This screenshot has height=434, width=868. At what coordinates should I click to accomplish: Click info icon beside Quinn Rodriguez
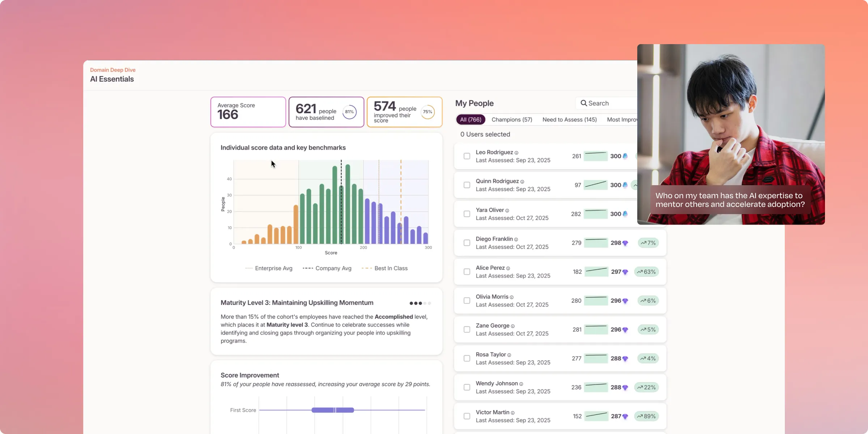(x=522, y=182)
